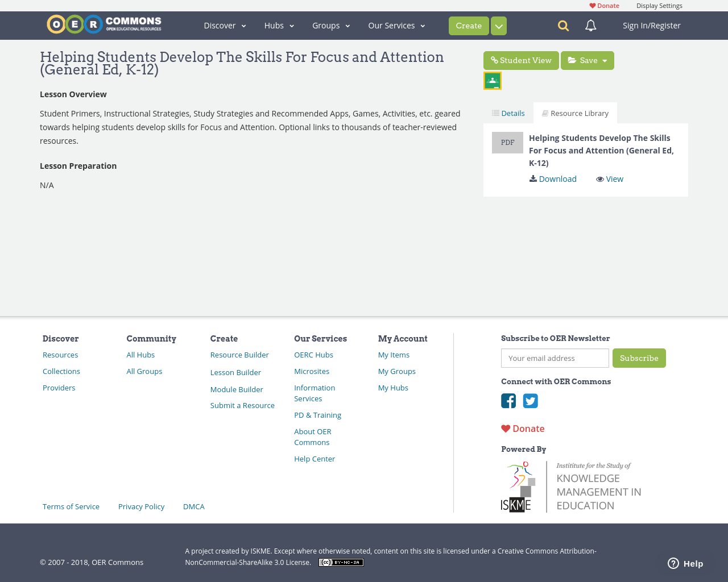Subscribe to the OER Newsletter

(639, 358)
